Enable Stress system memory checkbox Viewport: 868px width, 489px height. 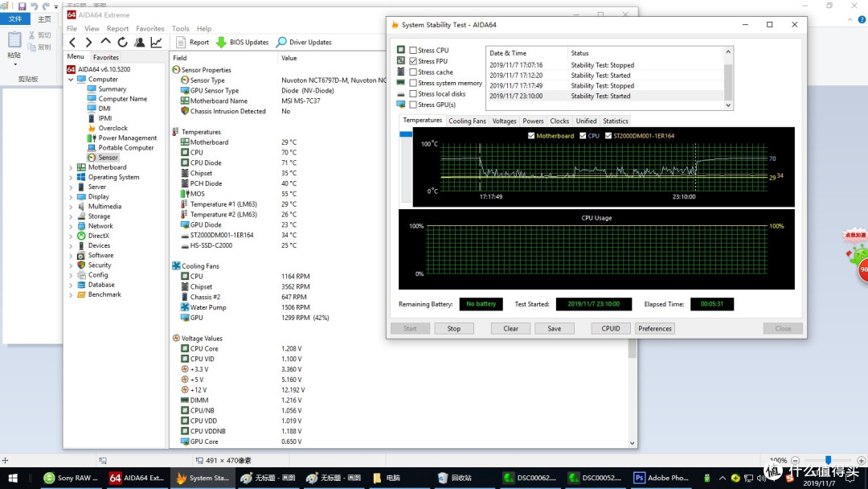click(x=413, y=83)
